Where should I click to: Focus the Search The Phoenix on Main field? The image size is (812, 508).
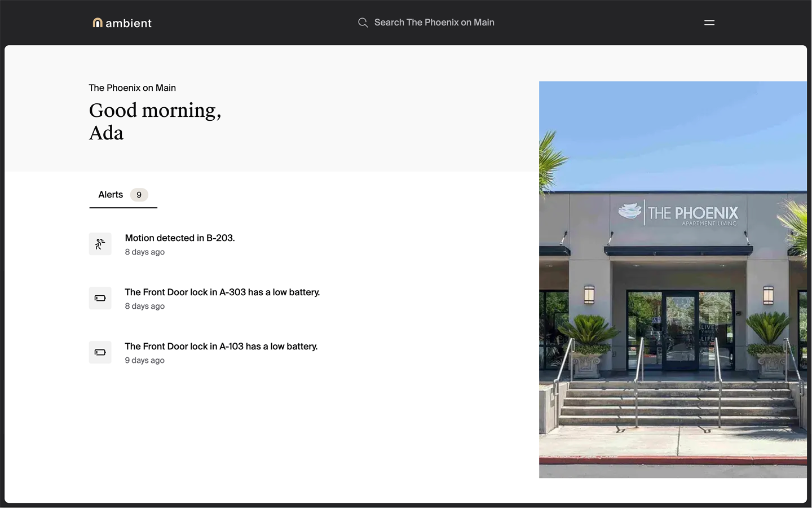point(434,23)
